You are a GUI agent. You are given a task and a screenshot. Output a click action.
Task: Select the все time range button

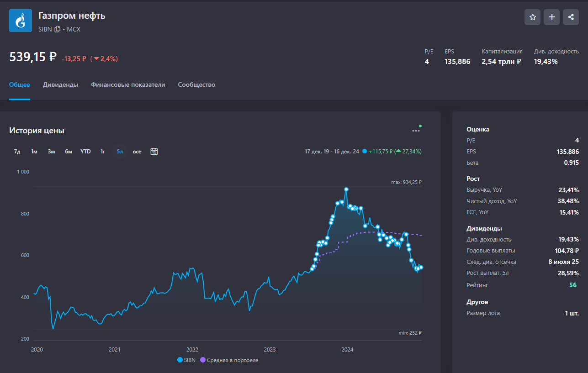[x=137, y=152]
